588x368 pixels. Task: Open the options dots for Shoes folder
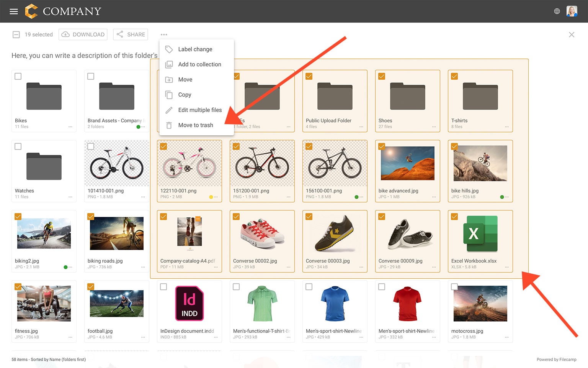coord(434,127)
